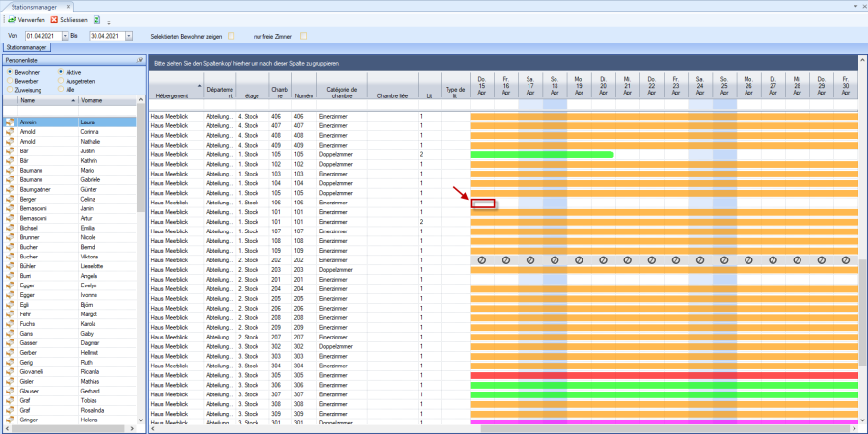The height and width of the screenshot is (434, 868).
Task: Open the Von date picker dropdown
Action: click(66, 36)
